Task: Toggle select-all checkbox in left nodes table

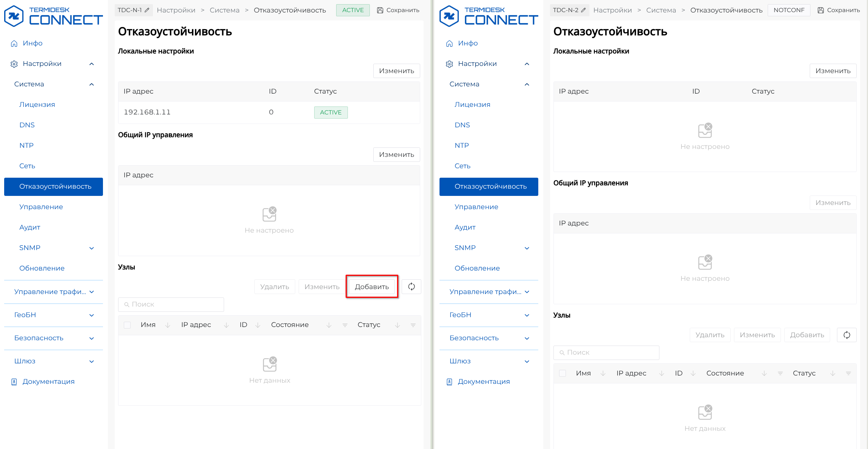Action: click(x=127, y=325)
